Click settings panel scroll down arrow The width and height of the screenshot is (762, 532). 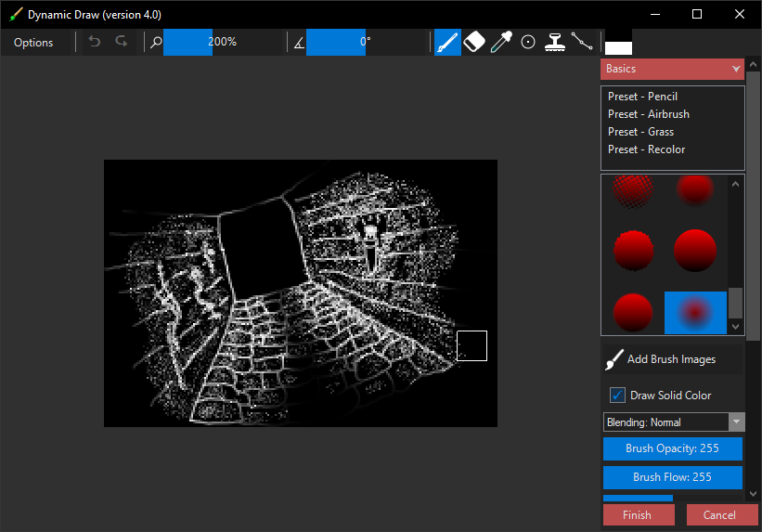pyautogui.click(x=753, y=493)
